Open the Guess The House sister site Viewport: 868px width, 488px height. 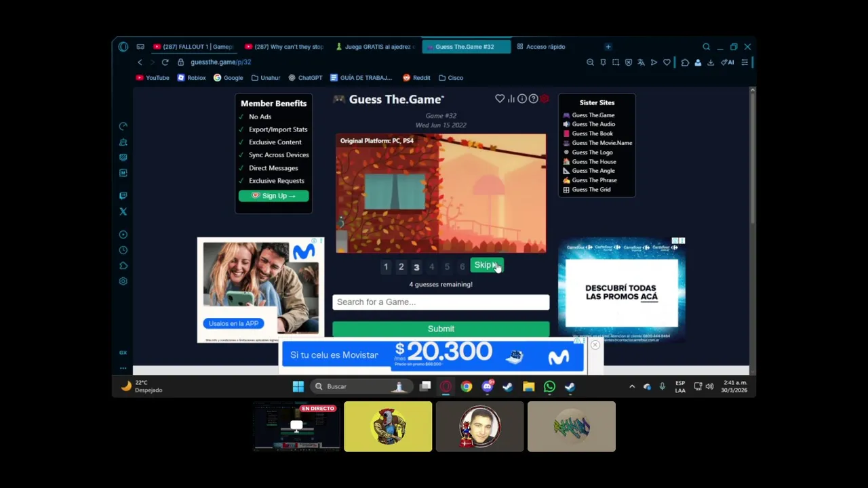coord(589,162)
